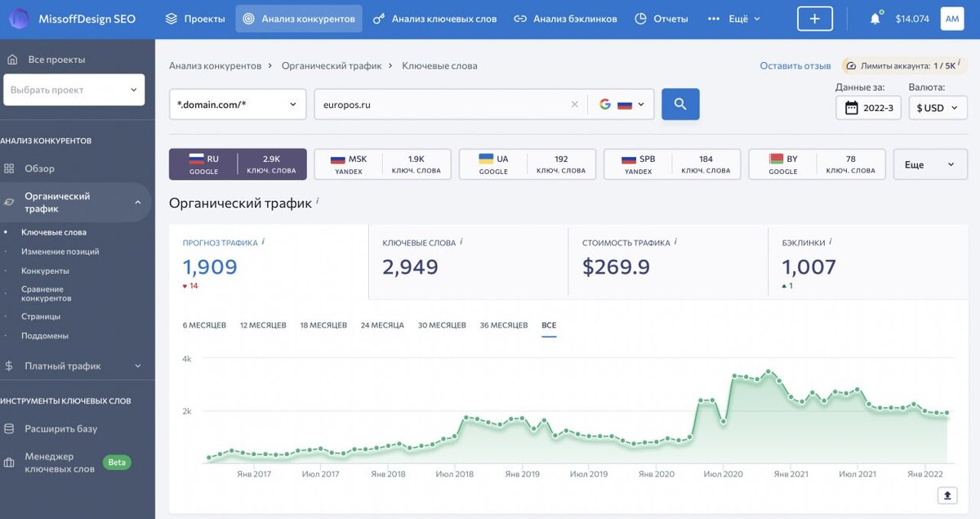The image size is (980, 519).
Task: Click the calendar icon in date selector
Action: [852, 108]
